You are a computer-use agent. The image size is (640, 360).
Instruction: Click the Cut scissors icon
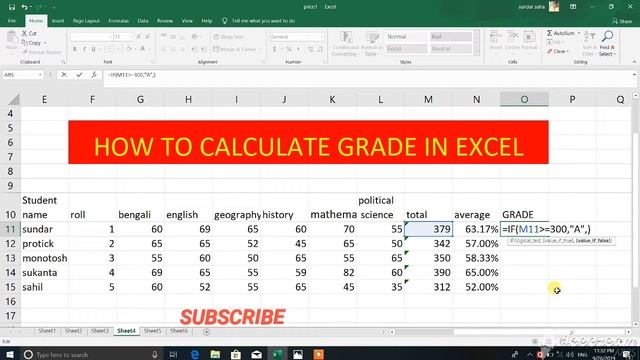click(24, 33)
